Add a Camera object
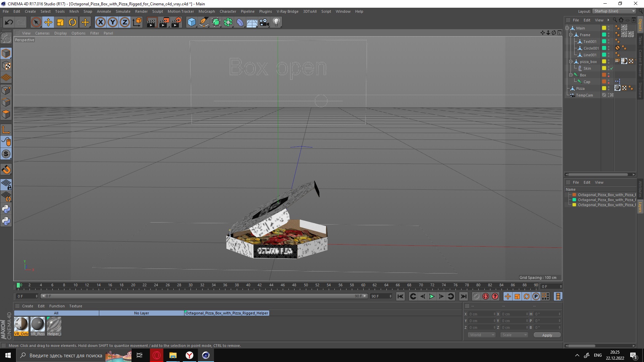Viewport: 644px width, 362px height. point(264,22)
